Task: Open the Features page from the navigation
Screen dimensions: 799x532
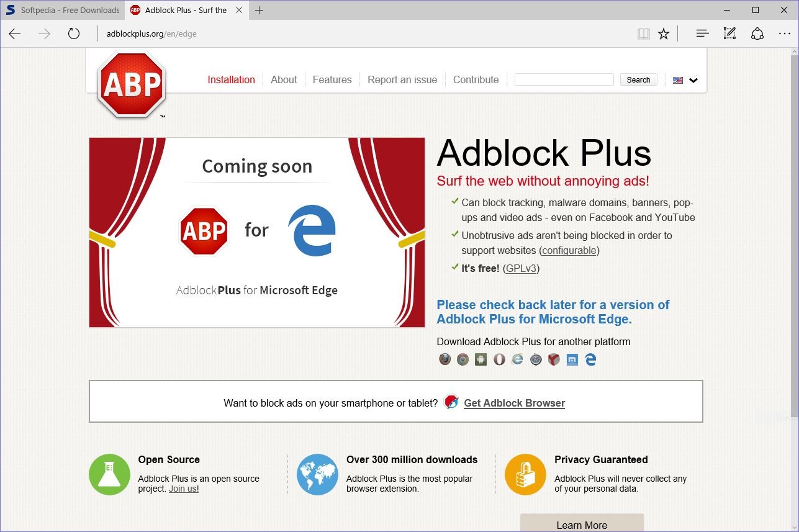Action: [x=332, y=79]
